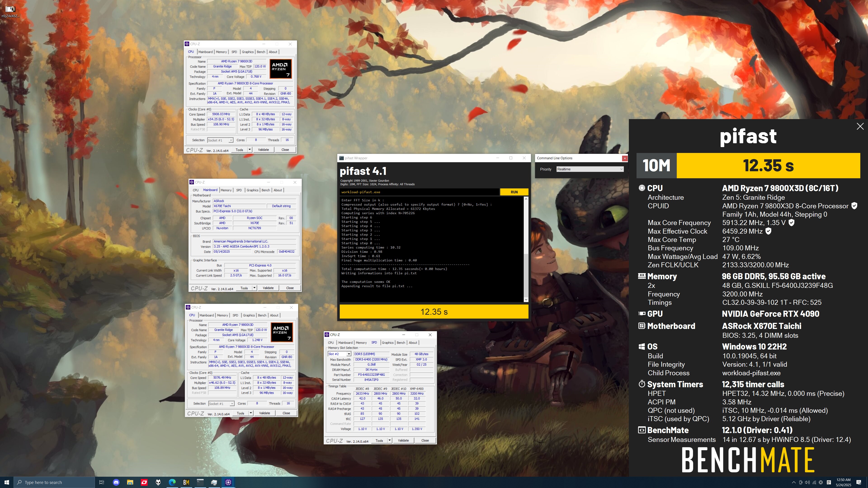
Task: Click the verified shield beside CPUID processor name
Action: [x=854, y=206]
